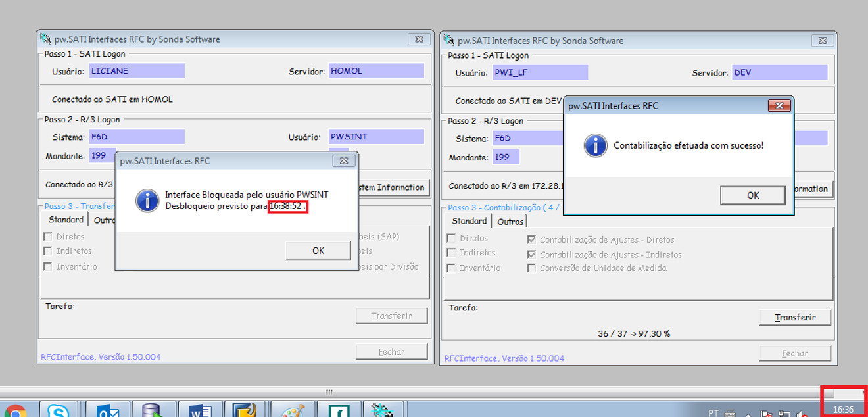Viewport: 868px width, 417px height.
Task: Switch to the Outros tab in the right window
Action: click(x=510, y=222)
